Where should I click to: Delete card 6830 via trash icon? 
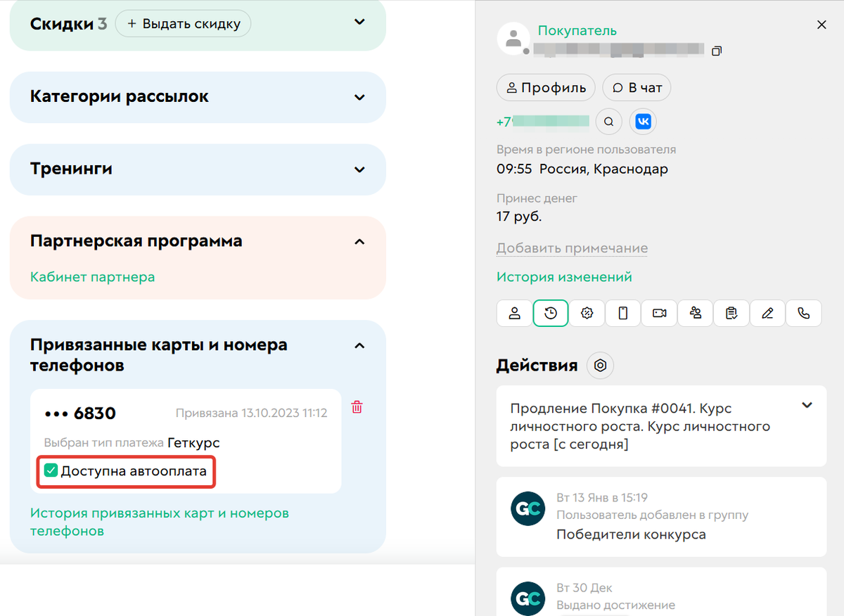[357, 406]
